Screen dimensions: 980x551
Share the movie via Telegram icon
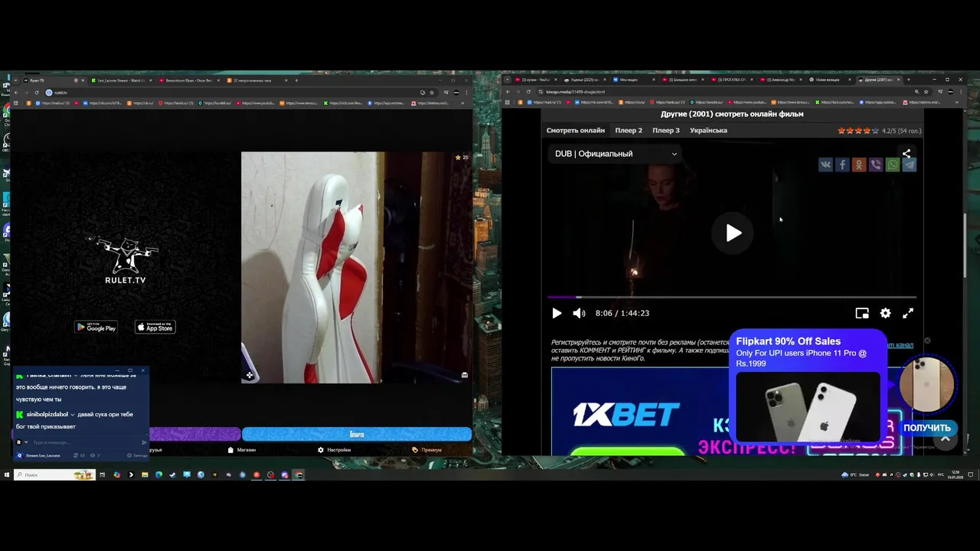(910, 165)
